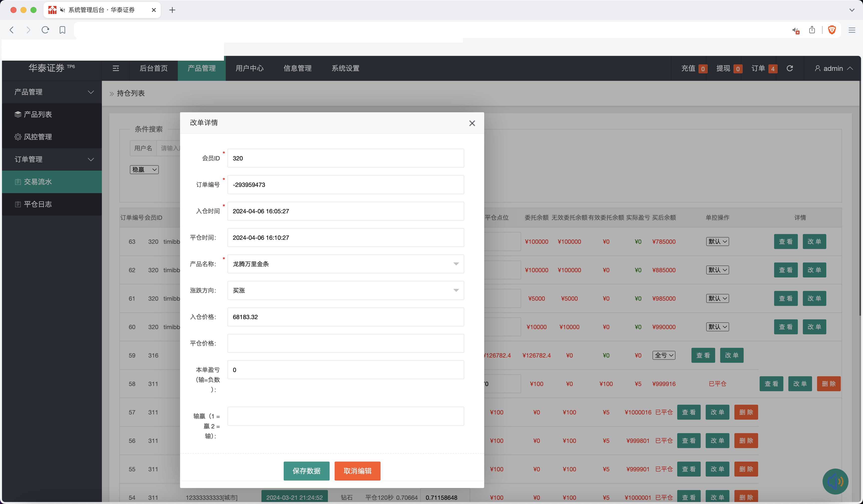Click 改单 for order 57
The width and height of the screenshot is (863, 504).
[717, 412]
